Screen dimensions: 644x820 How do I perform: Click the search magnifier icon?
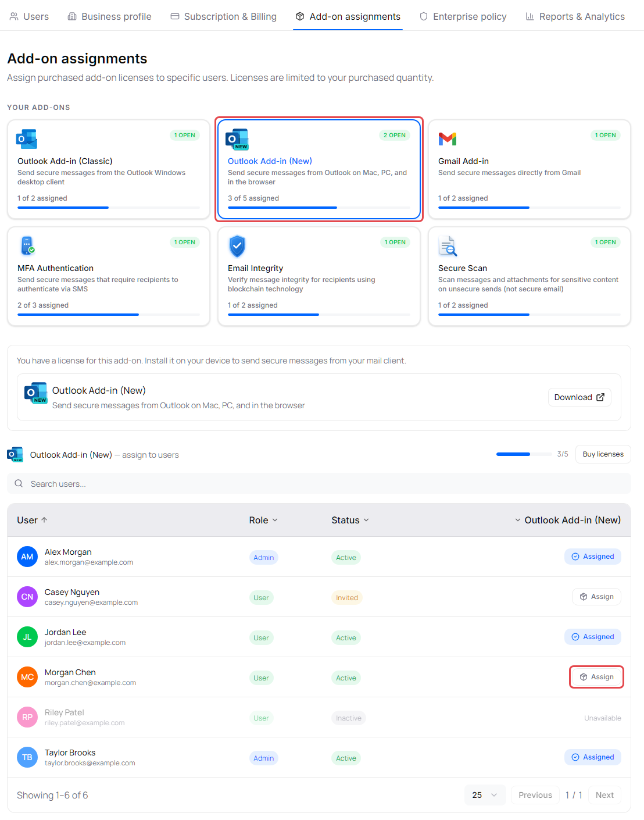pos(19,483)
